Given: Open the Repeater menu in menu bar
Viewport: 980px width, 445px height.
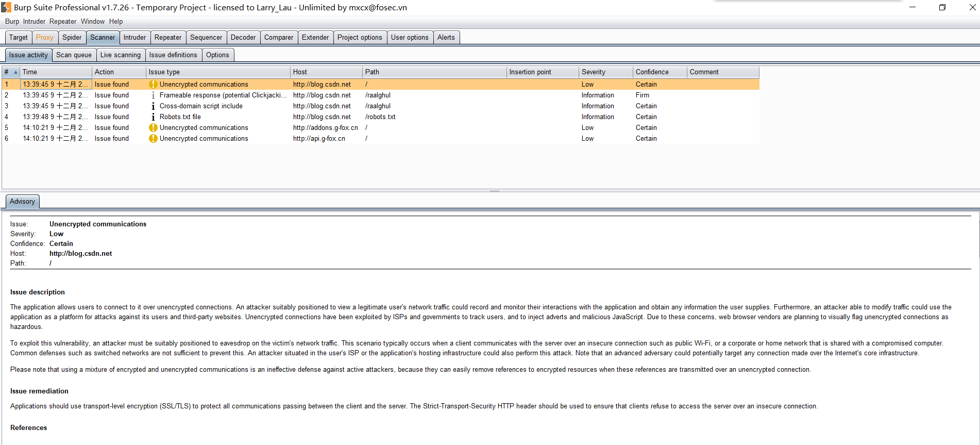Looking at the screenshot, I should [63, 21].
